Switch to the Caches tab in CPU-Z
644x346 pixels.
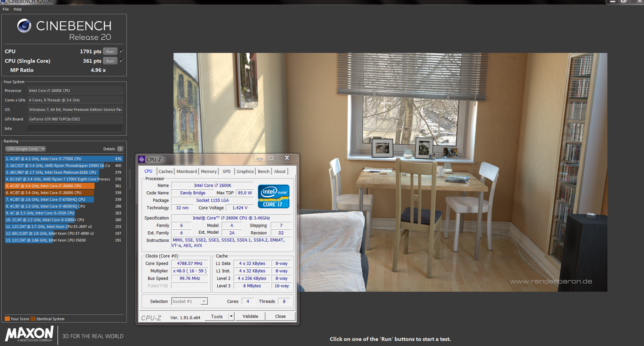tap(165, 172)
